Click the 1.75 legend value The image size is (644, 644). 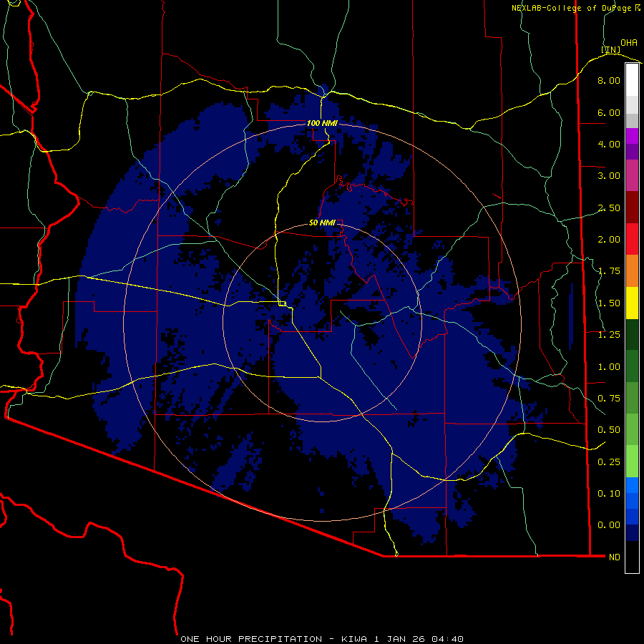pos(609,271)
